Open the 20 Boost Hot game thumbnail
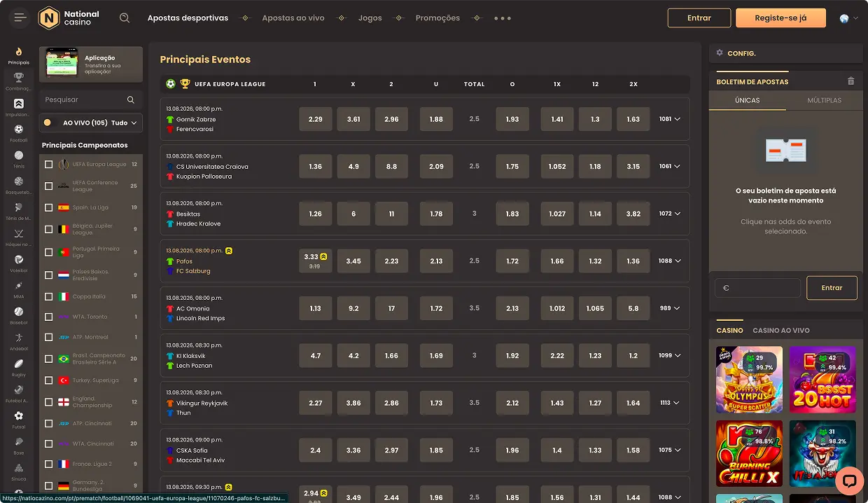Image resolution: width=868 pixels, height=503 pixels. pos(822,380)
